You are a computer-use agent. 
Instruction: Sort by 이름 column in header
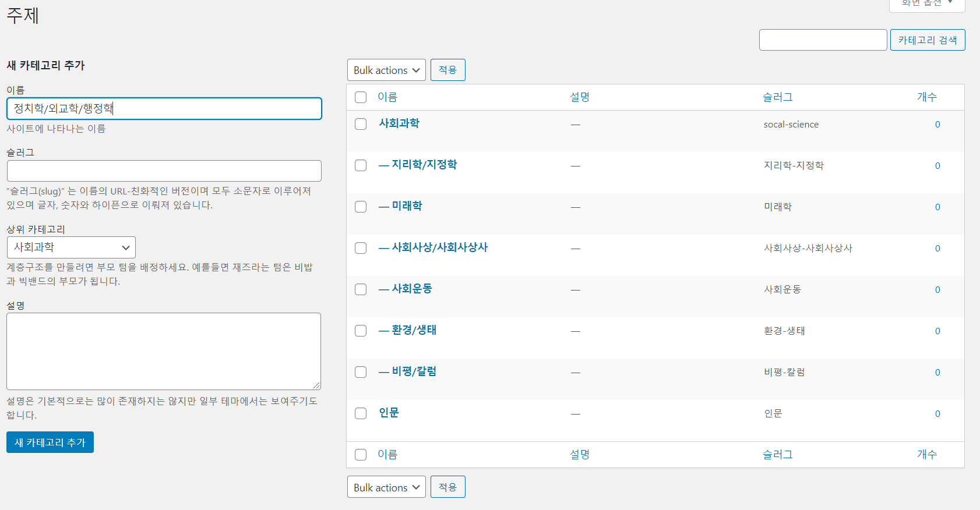387,97
